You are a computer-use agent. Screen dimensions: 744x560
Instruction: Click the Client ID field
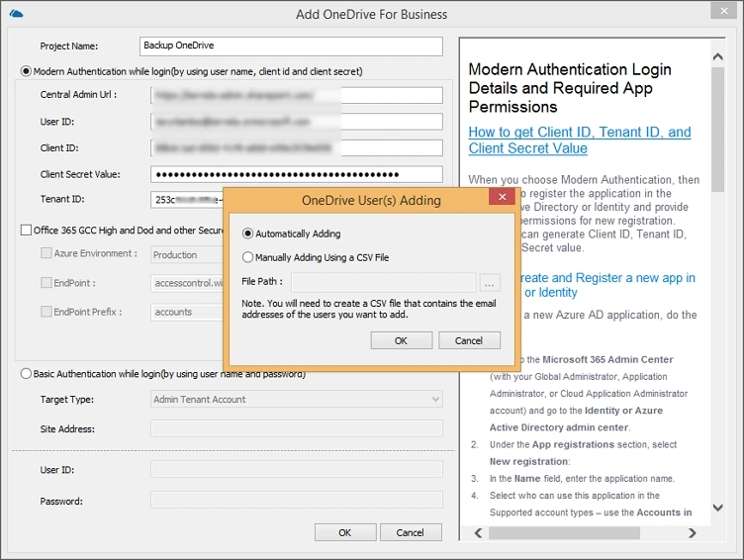(297, 147)
